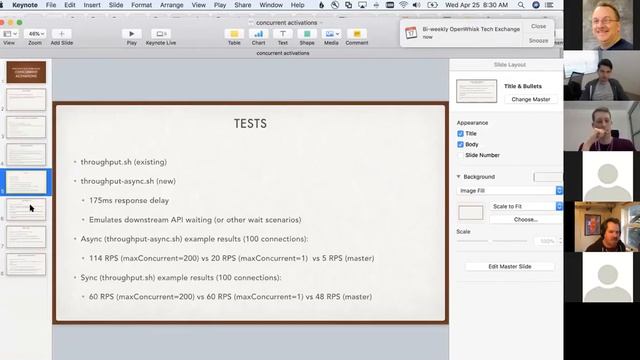Image resolution: width=640 pixels, height=360 pixels.
Task: Select slide 8 thumbnail in navigator
Action: pos(26,264)
